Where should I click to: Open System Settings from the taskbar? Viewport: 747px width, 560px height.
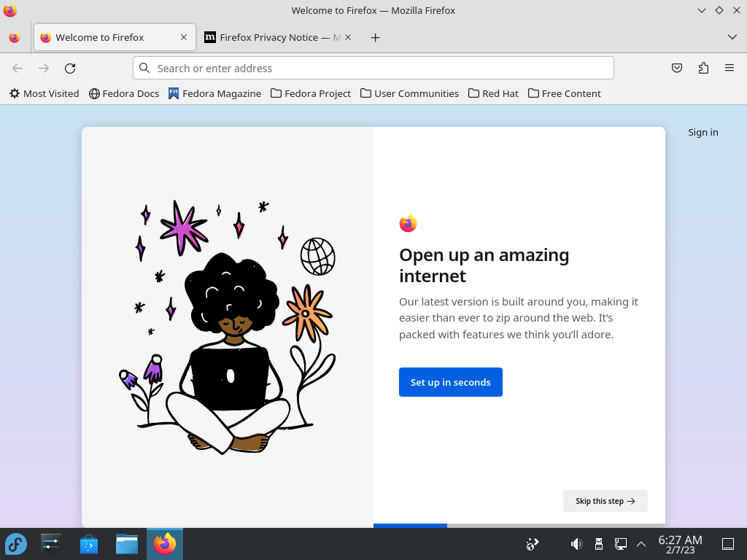pos(50,544)
